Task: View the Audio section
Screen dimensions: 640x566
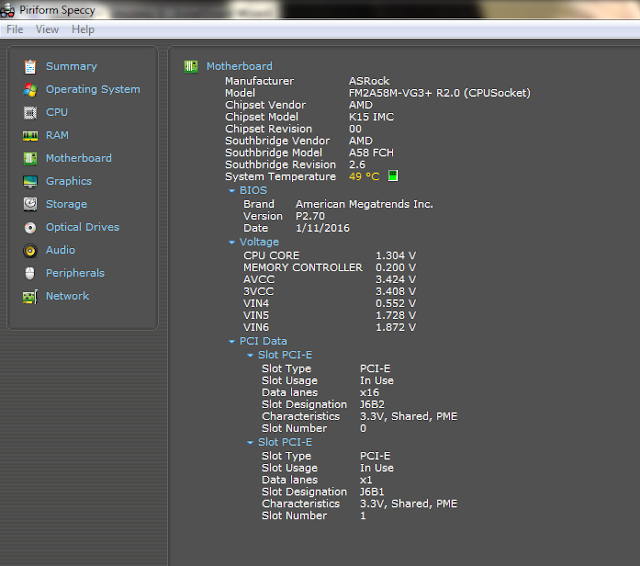Action: point(60,250)
